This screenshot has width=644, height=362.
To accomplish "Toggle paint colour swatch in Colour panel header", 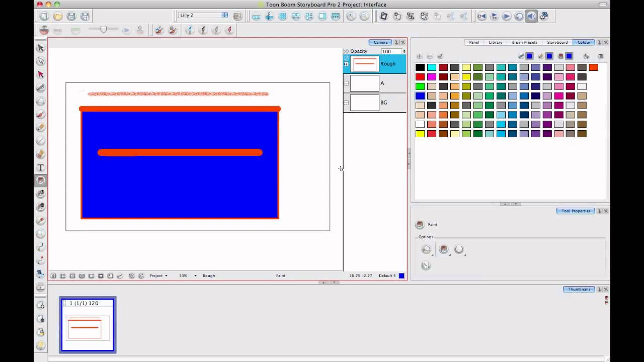I will (569, 56).
